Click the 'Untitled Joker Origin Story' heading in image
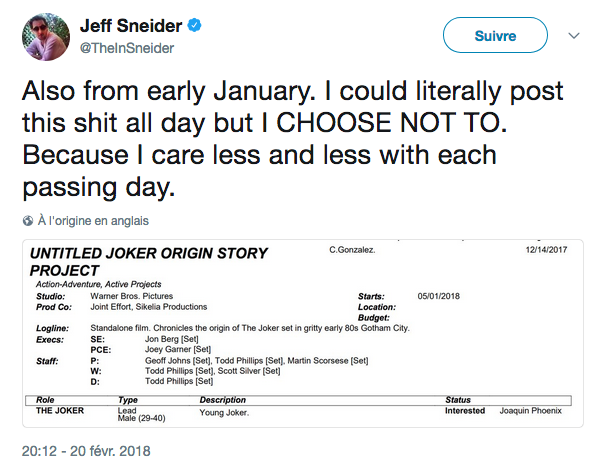Screen dimensions: 609x471 [x=149, y=262]
